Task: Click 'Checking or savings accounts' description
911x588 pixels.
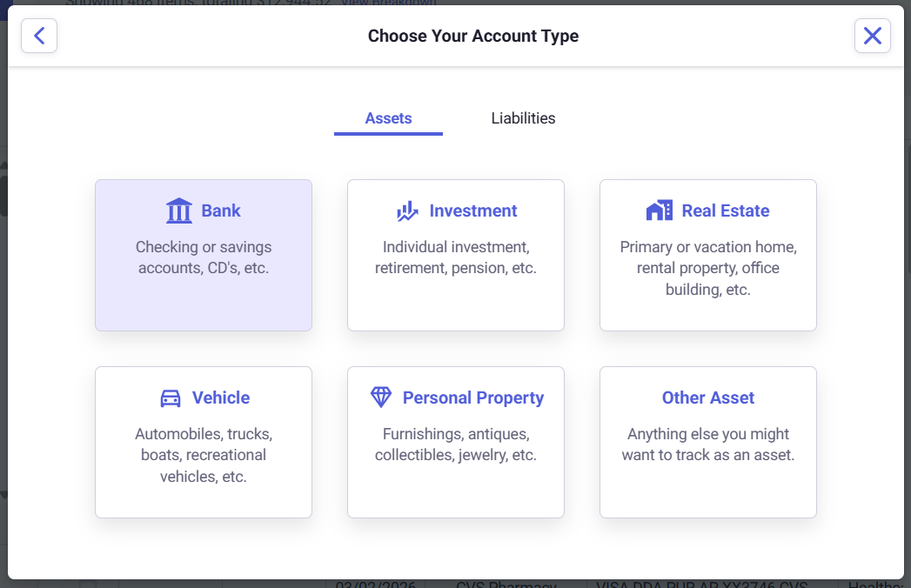Action: 204,257
